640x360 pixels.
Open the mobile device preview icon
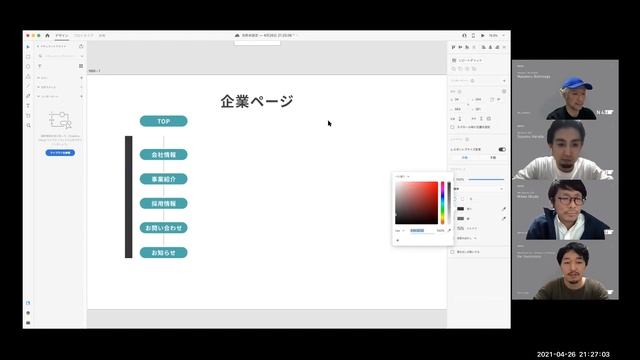tap(473, 36)
